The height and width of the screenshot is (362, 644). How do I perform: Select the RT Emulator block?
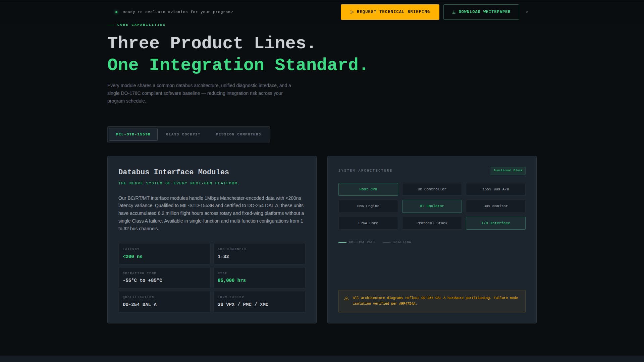click(432, 206)
